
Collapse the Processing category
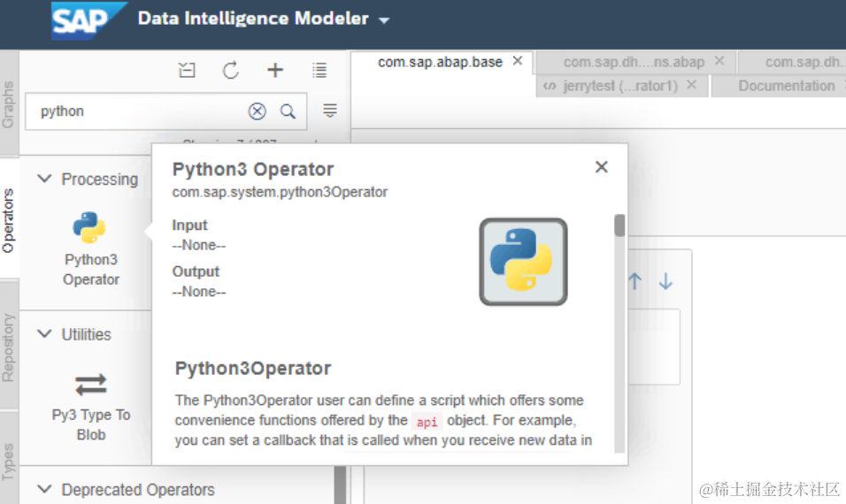pos(44,179)
